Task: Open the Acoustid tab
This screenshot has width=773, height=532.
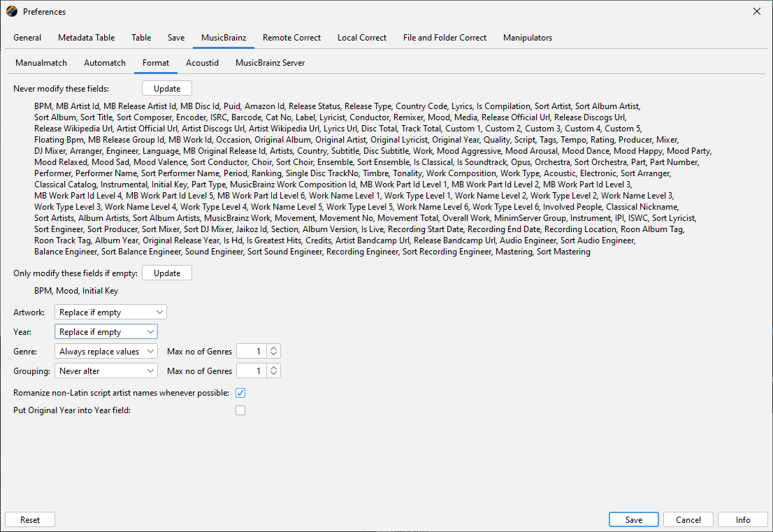Action: coord(202,63)
